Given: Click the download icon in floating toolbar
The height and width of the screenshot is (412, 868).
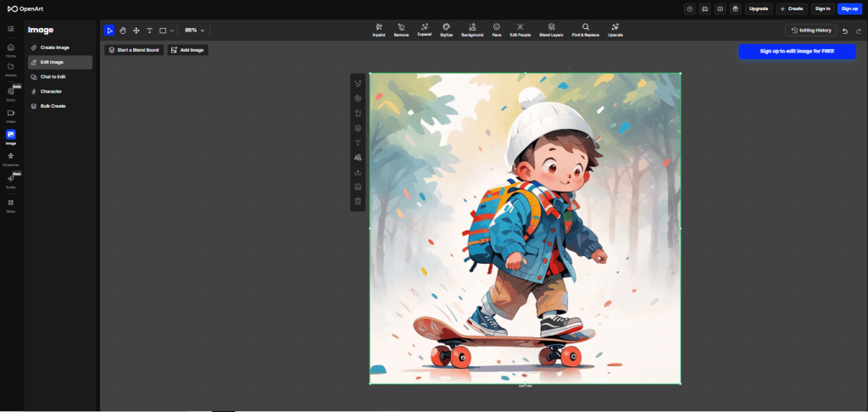Looking at the screenshot, I should [358, 172].
